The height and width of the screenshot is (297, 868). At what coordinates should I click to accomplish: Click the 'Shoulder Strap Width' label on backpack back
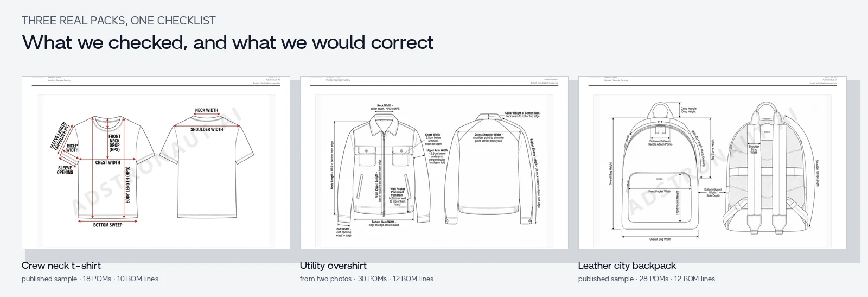[x=754, y=149]
